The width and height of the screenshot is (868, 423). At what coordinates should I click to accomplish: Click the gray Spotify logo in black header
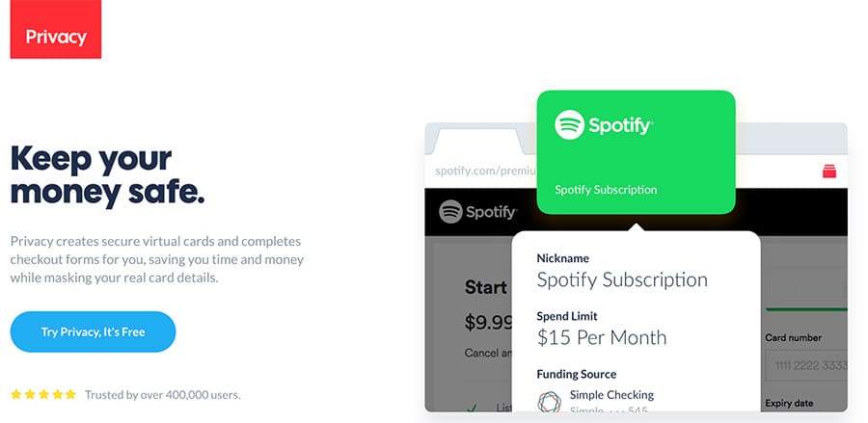click(x=478, y=212)
